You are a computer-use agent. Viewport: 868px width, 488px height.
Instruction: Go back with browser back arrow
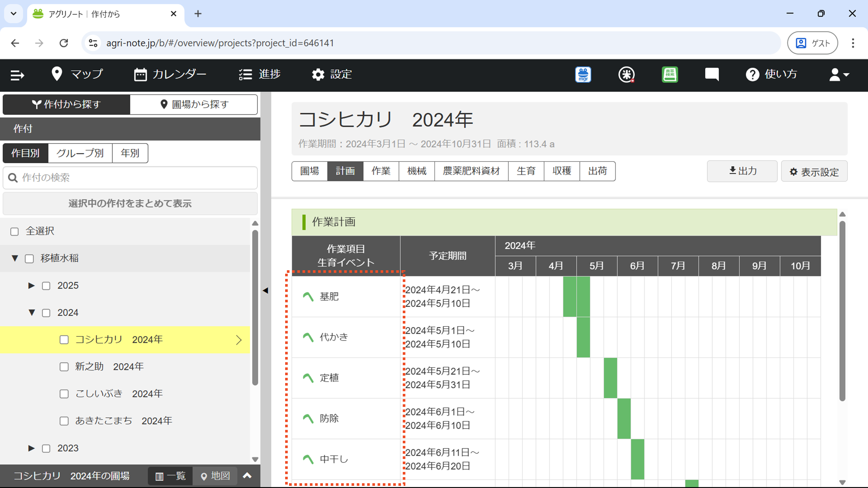click(x=15, y=43)
